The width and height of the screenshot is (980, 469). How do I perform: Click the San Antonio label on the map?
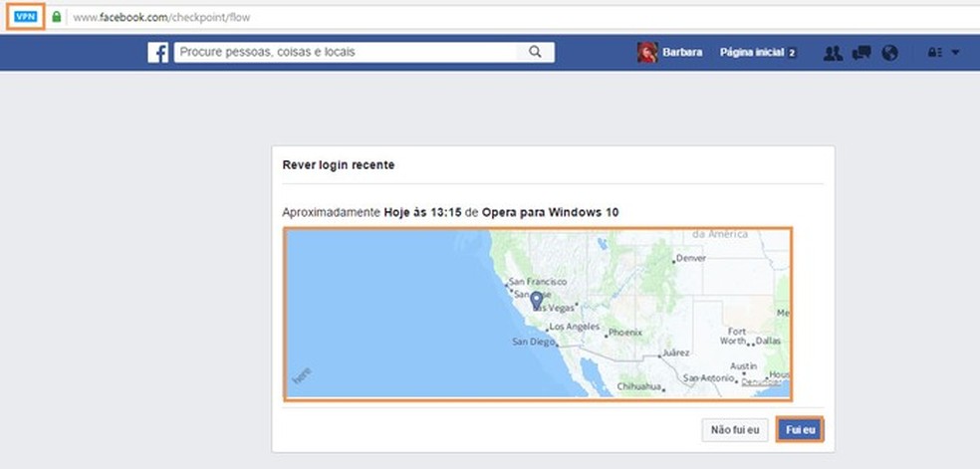coord(708,377)
